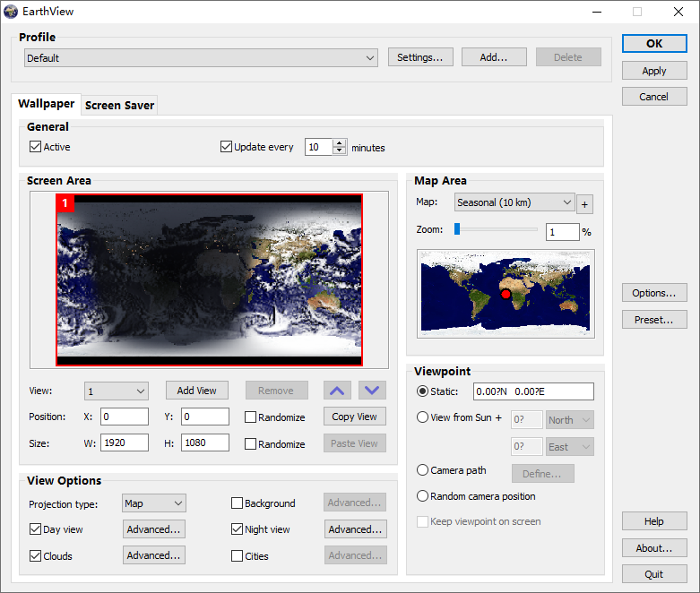The height and width of the screenshot is (593, 700).
Task: Click the move view up arrow button
Action: (x=336, y=391)
